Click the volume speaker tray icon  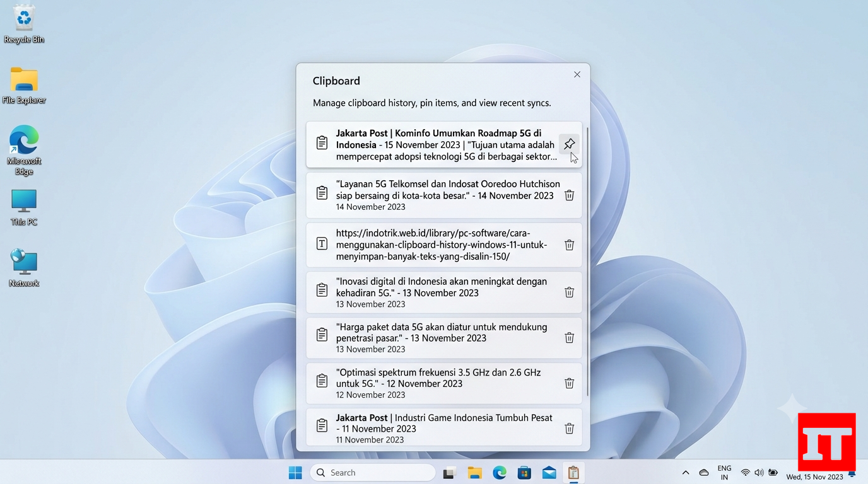coord(759,473)
